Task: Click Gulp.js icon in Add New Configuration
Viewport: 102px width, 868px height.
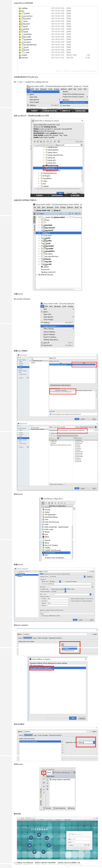Action: tap(43, 512)
